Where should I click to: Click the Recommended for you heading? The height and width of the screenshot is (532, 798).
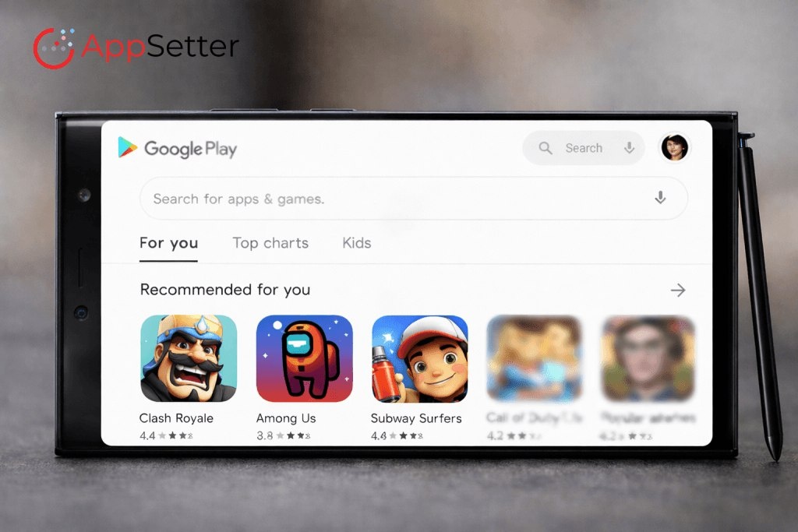[225, 290]
